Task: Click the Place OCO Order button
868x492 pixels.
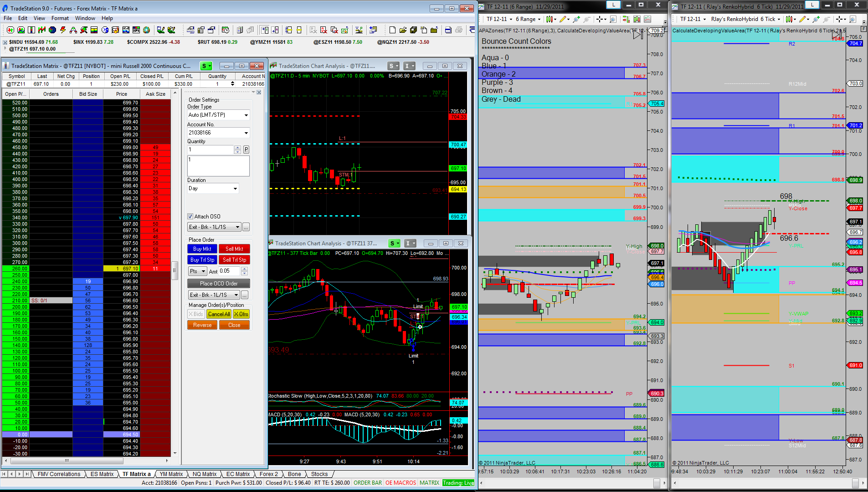Action: 219,284
